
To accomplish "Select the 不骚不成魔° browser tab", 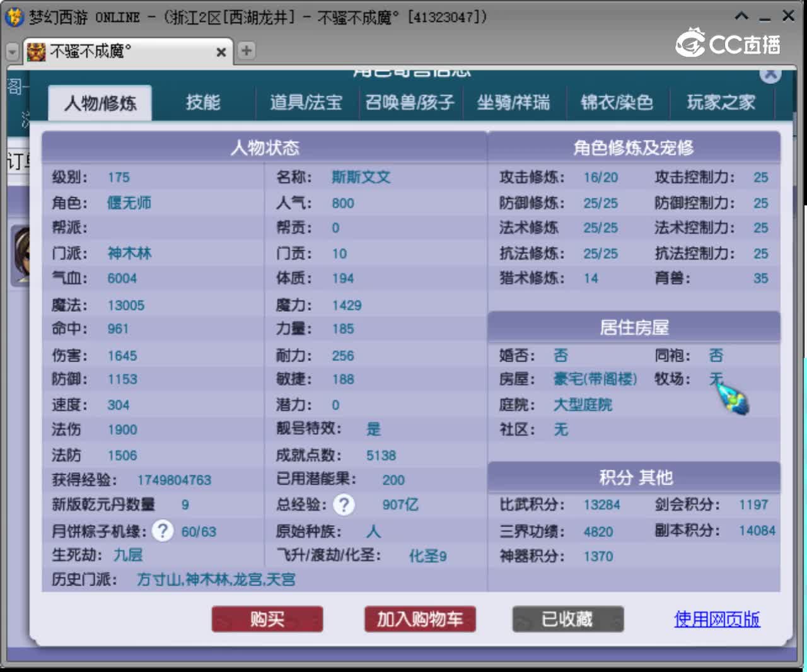I will point(127,51).
